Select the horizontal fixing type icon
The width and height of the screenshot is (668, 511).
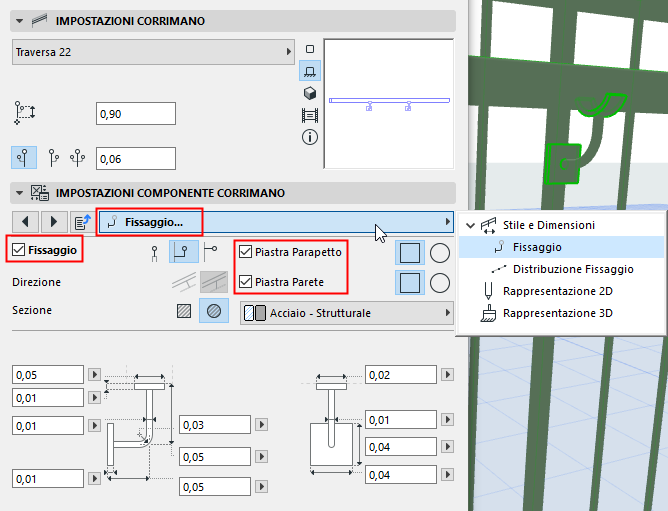(210, 251)
